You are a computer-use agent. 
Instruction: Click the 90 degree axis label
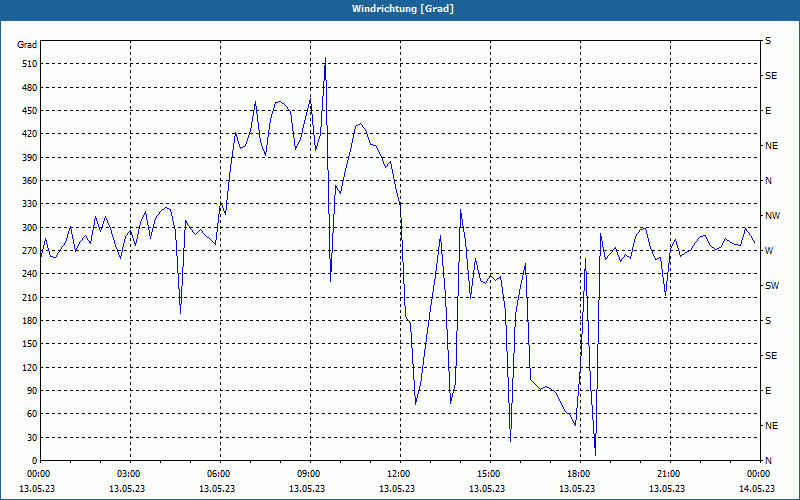(x=33, y=391)
